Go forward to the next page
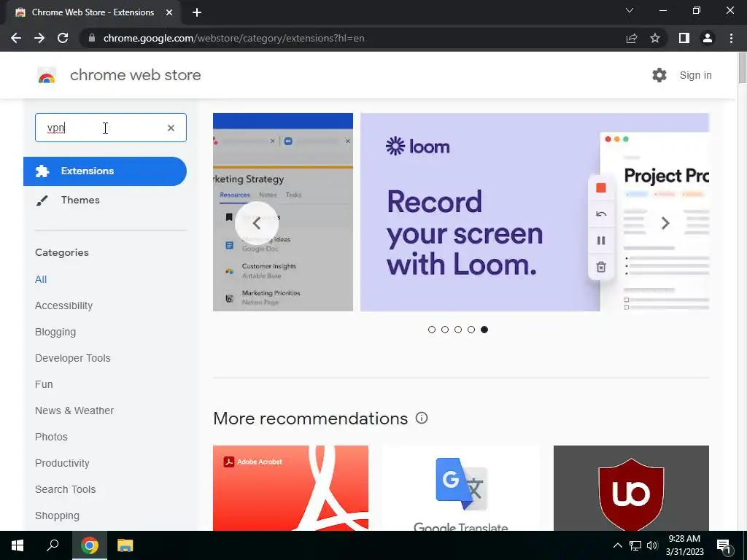747x560 pixels. pyautogui.click(x=39, y=38)
